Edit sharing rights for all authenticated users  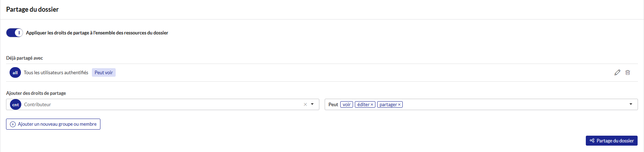tap(617, 72)
